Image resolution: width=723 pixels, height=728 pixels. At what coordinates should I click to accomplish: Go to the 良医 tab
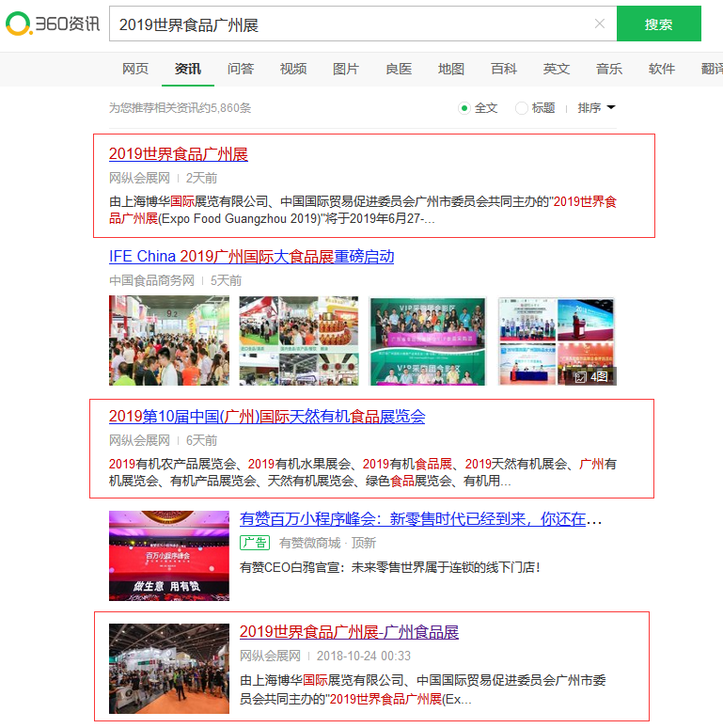coord(398,69)
